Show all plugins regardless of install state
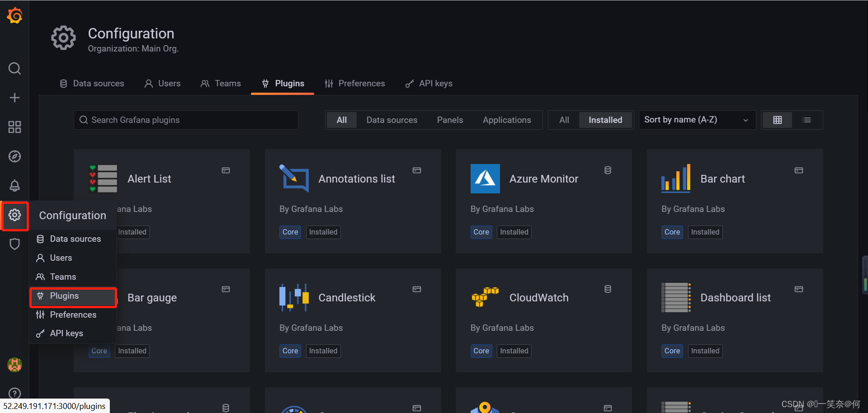The height and width of the screenshot is (413, 868). coord(564,120)
